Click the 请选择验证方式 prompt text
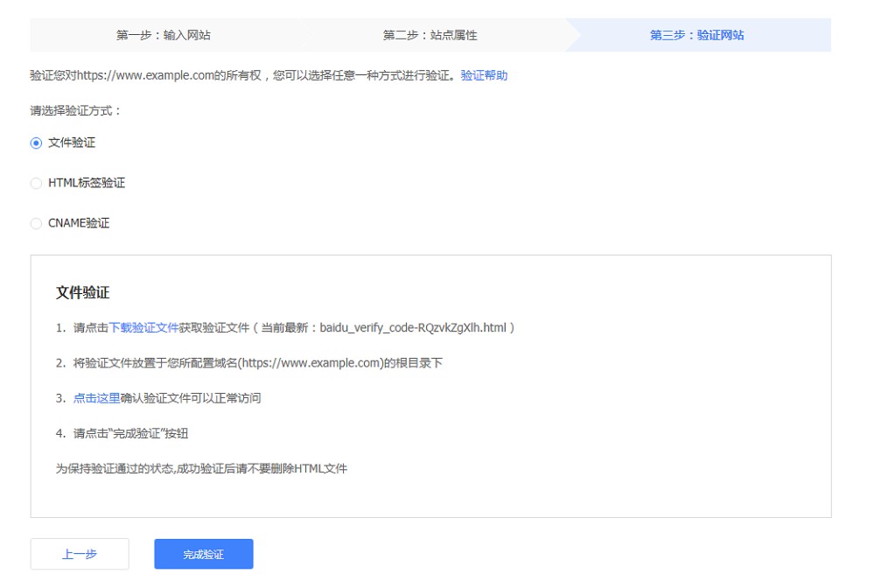The width and height of the screenshot is (874, 588). click(75, 111)
